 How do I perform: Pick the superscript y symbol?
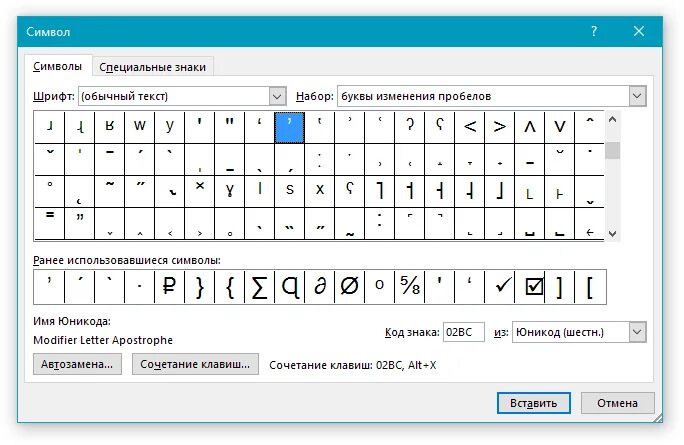[170, 127]
